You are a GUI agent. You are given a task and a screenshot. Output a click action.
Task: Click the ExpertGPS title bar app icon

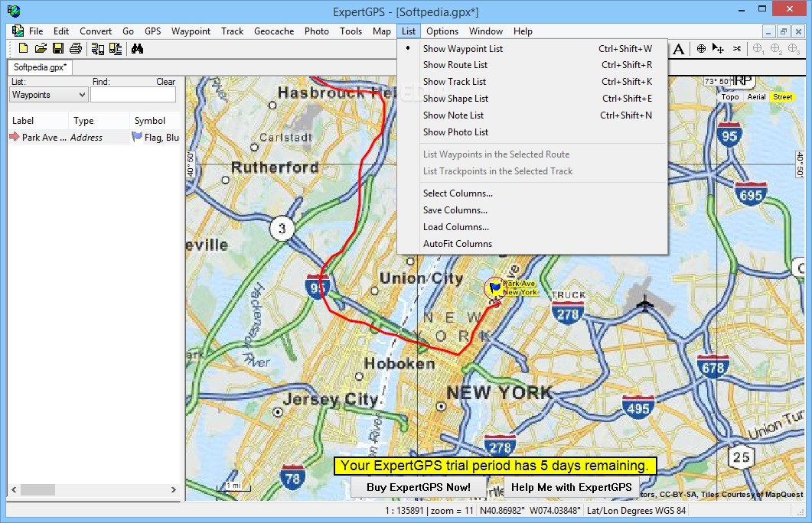click(14, 11)
